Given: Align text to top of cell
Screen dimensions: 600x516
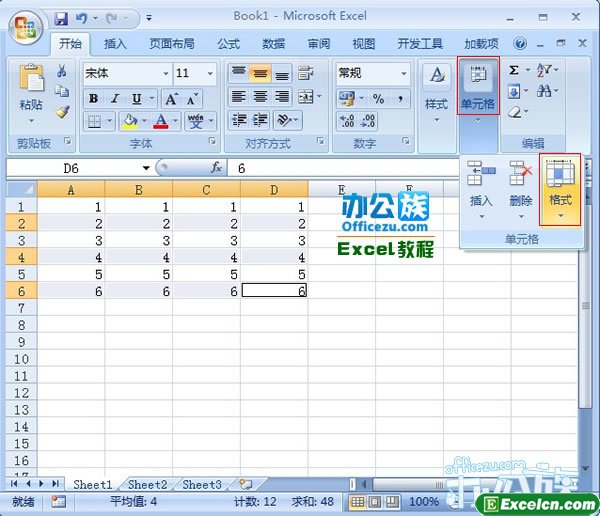Looking at the screenshot, I should coord(239,73).
